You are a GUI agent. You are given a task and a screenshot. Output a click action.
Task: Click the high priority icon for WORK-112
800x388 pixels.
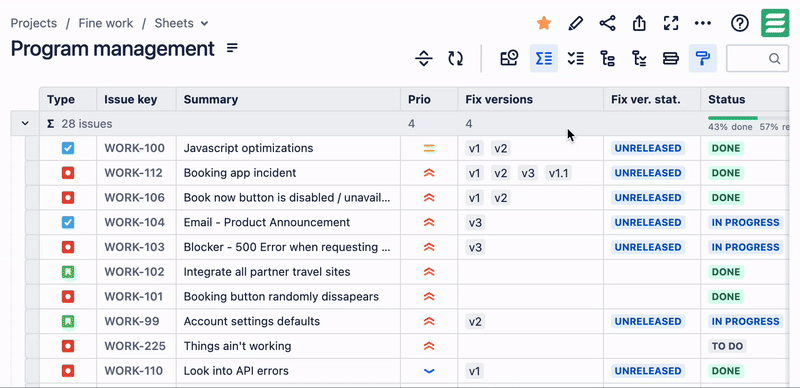429,173
